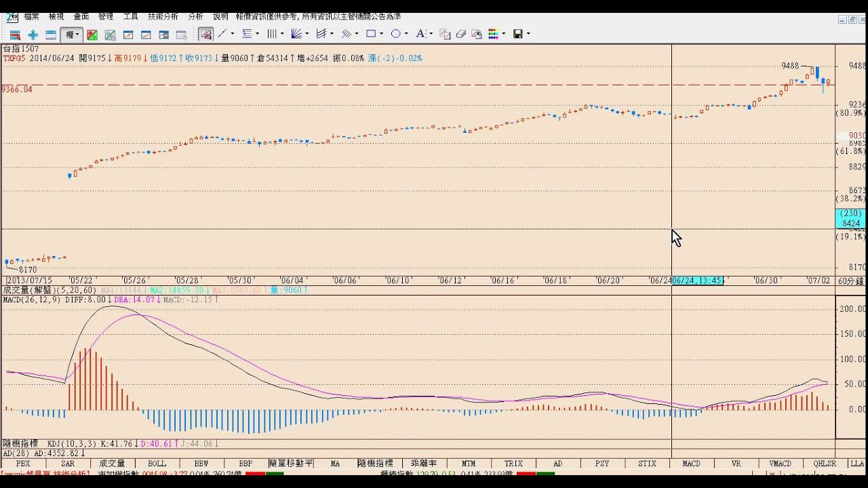Screen dimensions: 868x488
Task: Open the color palette grid picker
Action: (x=493, y=34)
